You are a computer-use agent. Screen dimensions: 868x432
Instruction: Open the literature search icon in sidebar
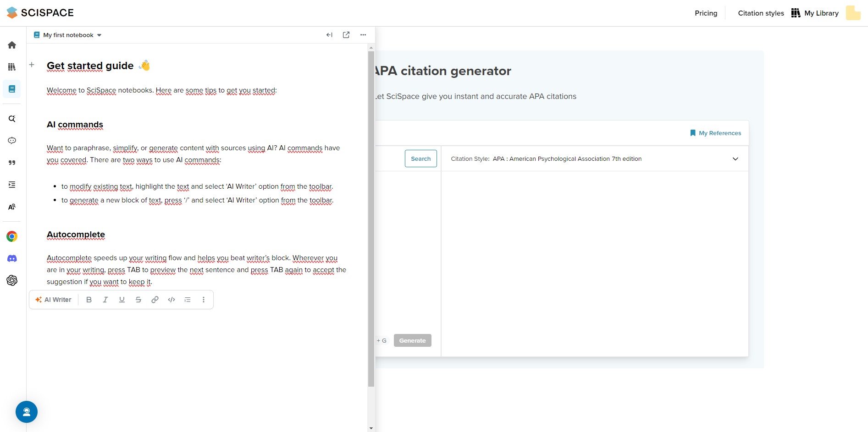point(12,119)
